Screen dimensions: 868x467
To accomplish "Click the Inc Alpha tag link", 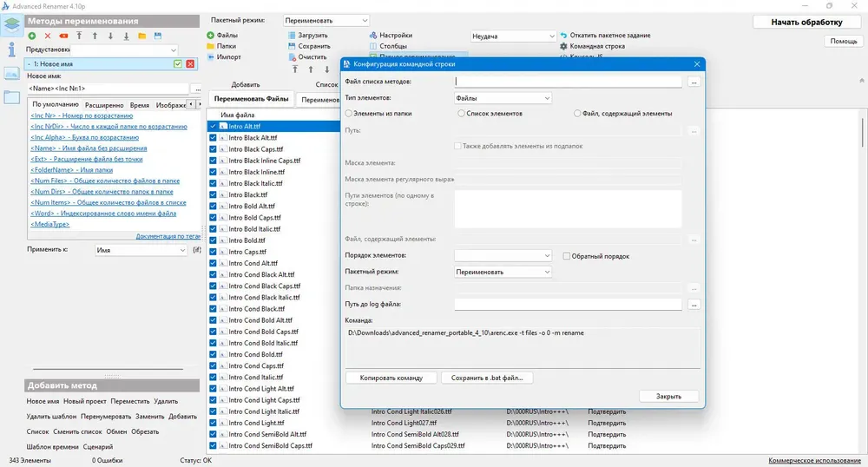I will pyautogui.click(x=85, y=137).
